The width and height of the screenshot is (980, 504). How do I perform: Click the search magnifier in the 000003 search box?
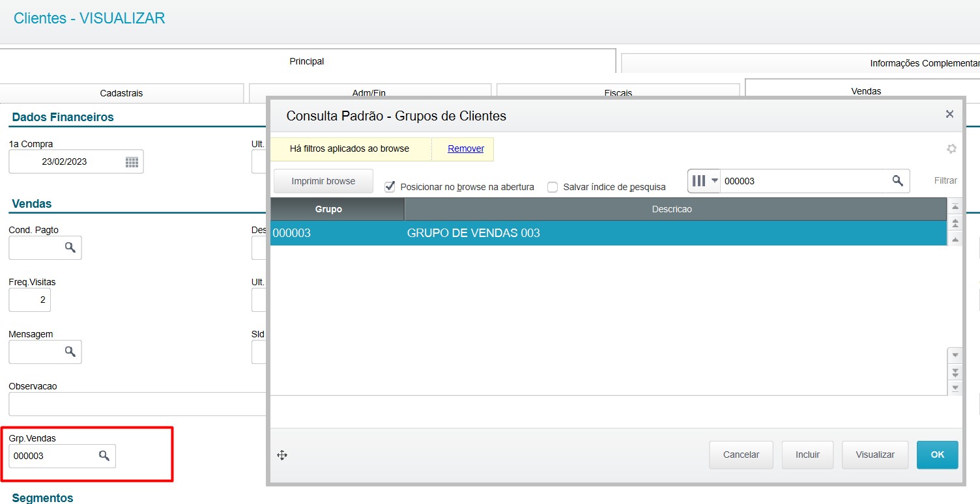pyautogui.click(x=897, y=181)
